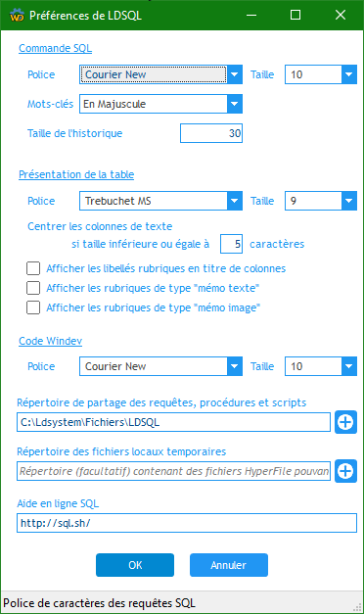
Task: Expand the Mots-clés "En Majuscule" dropdown
Action: [235, 104]
